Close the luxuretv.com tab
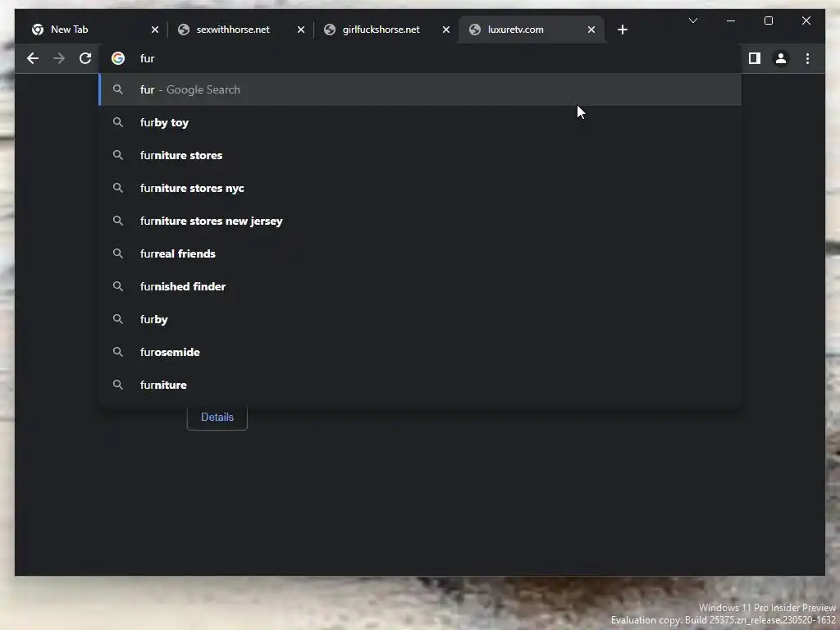This screenshot has width=840, height=630. (591, 30)
